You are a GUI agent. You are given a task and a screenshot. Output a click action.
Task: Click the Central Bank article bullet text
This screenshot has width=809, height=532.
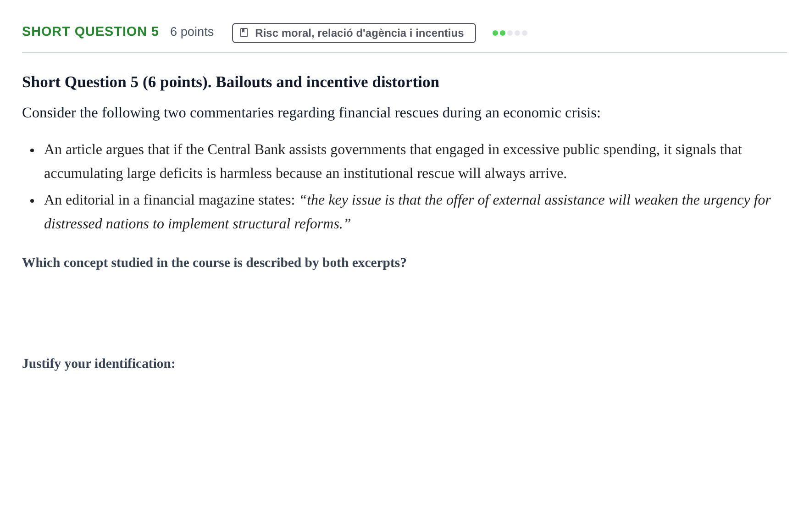pos(393,161)
